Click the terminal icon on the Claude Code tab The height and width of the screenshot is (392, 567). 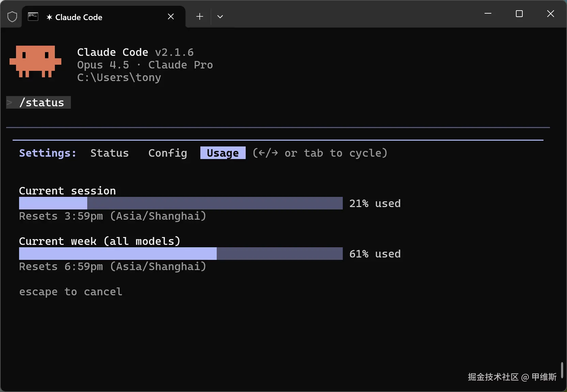coord(33,17)
